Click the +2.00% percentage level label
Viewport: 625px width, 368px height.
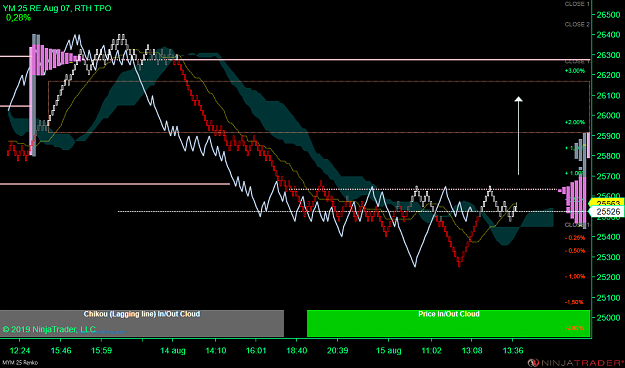(574, 122)
